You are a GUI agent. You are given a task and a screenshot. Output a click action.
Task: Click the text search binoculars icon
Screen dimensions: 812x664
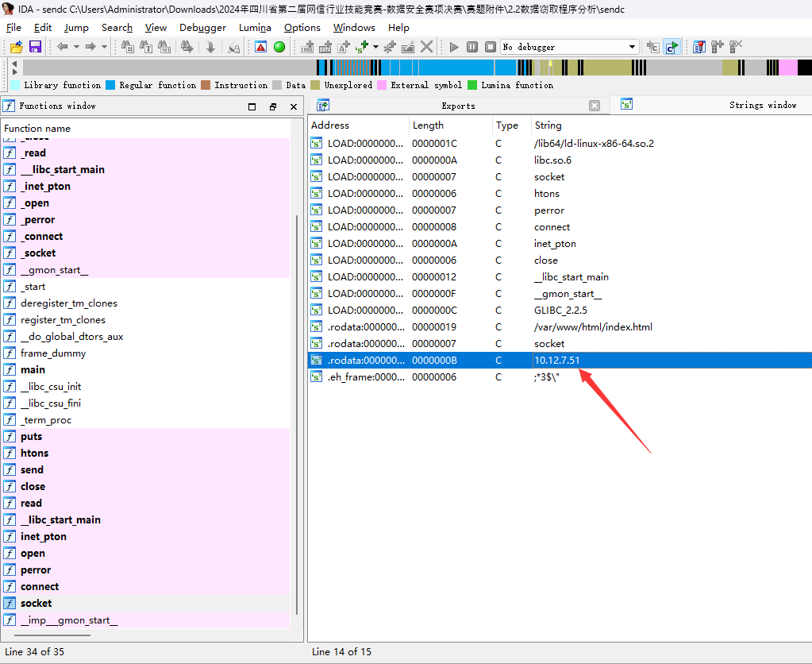coord(146,47)
